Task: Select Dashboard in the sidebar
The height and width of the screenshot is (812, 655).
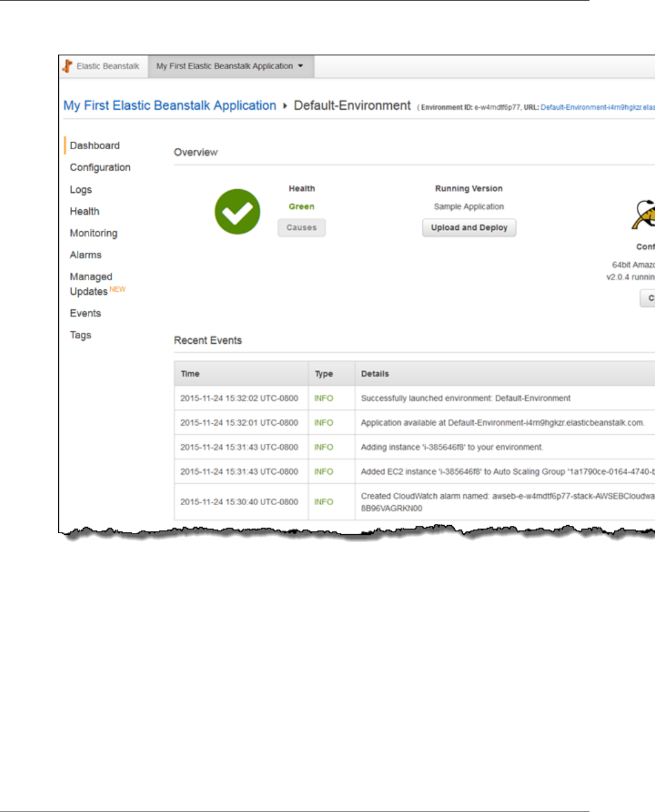Action: (x=95, y=146)
